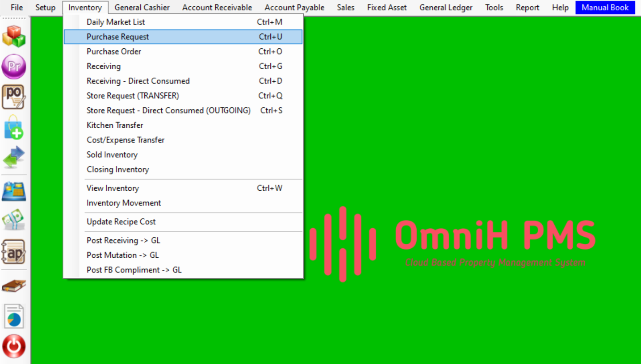This screenshot has width=641, height=364.
Task: Open the report document with pie chart icon
Action: pyautogui.click(x=14, y=316)
